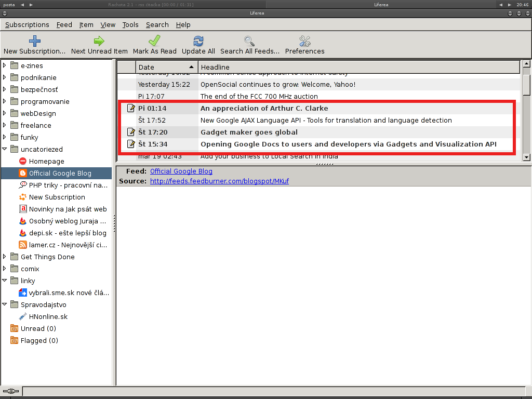
Task: Open the View menu
Action: [x=108, y=25]
